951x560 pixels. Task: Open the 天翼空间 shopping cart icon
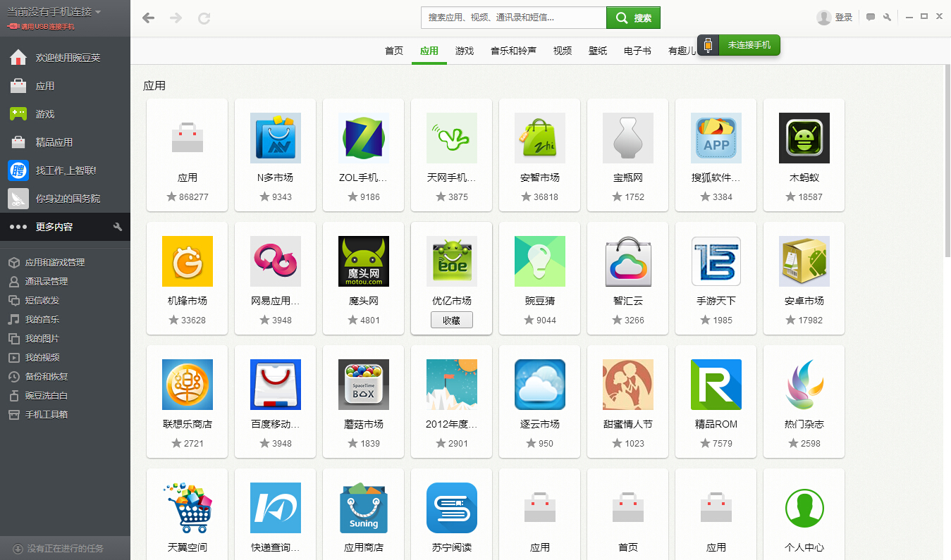[x=187, y=508]
